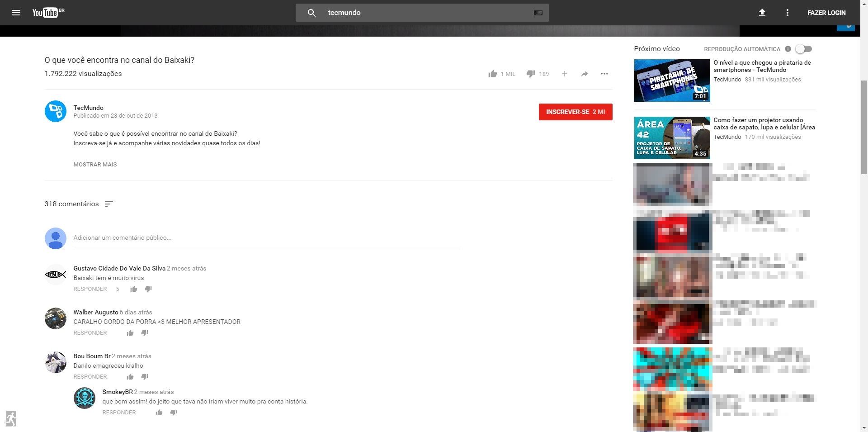Share the video using arrow icon

coord(585,74)
